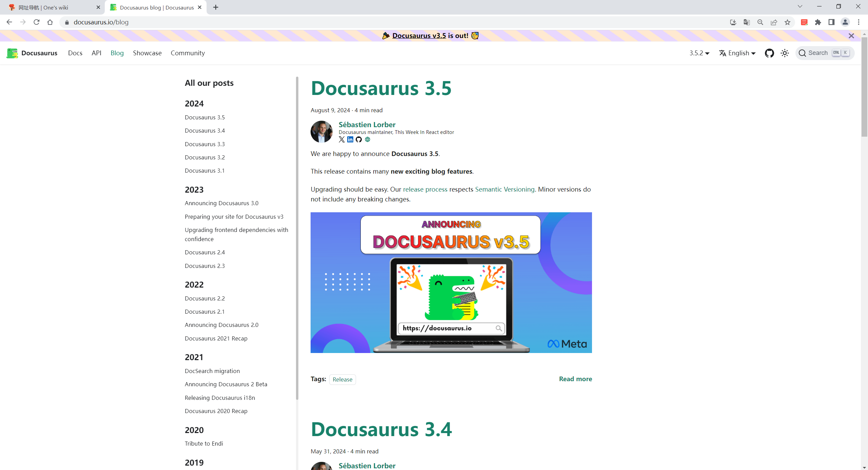Open Sébastien Lorber's LinkedIn icon
Image resolution: width=868 pixels, height=470 pixels.
pos(350,139)
